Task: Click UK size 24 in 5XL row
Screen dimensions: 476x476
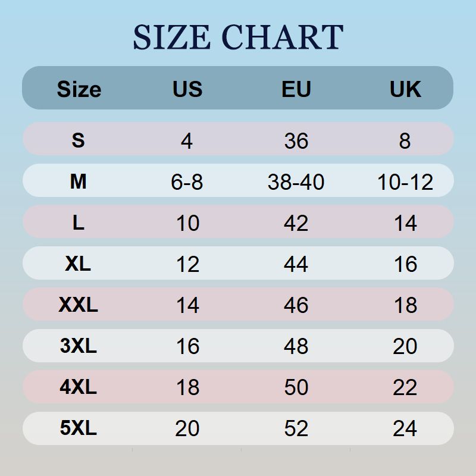Action: (x=405, y=429)
